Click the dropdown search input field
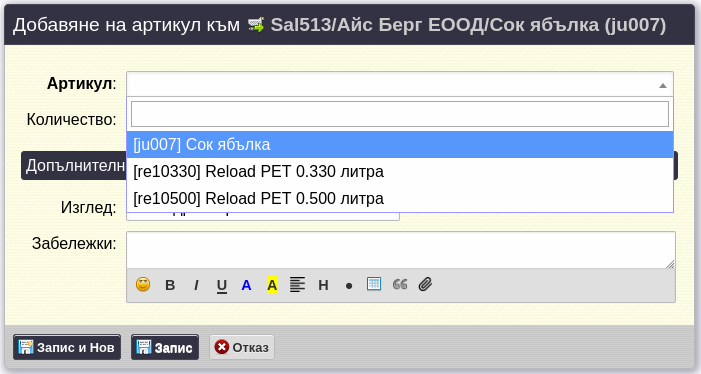This screenshot has height=374, width=701. (x=400, y=114)
